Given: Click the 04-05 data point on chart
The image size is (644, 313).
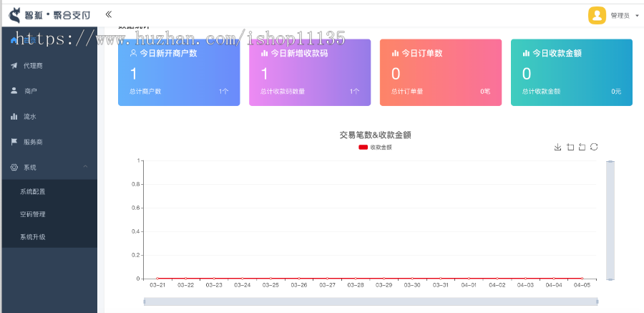Looking at the screenshot, I should tap(582, 279).
